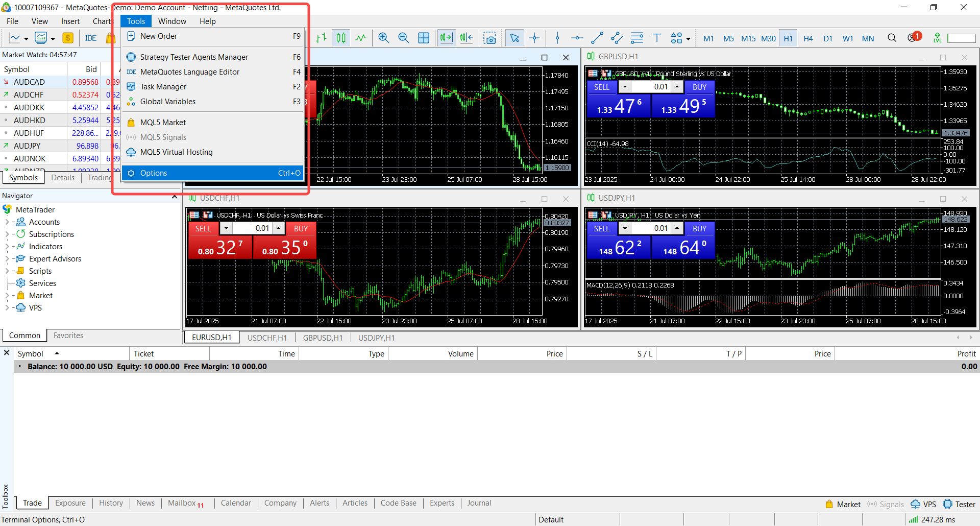Open the shapes objects dropdown arrow
This screenshot has width=980, height=526.
[x=688, y=39]
